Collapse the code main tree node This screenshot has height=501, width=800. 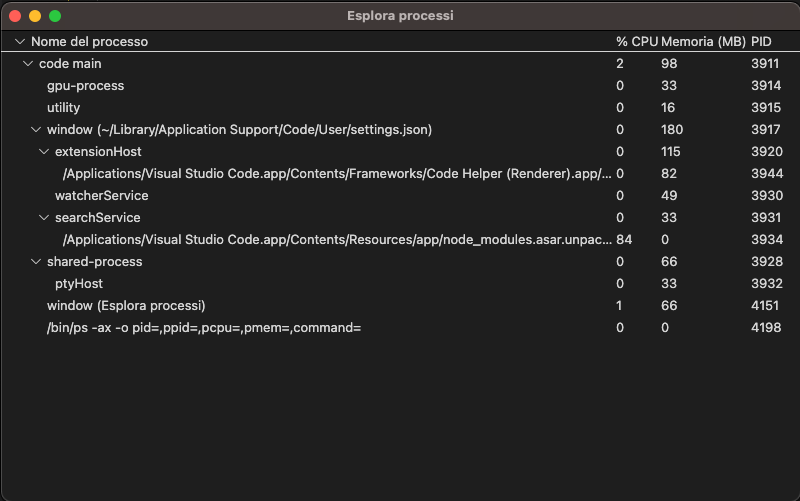coord(28,63)
